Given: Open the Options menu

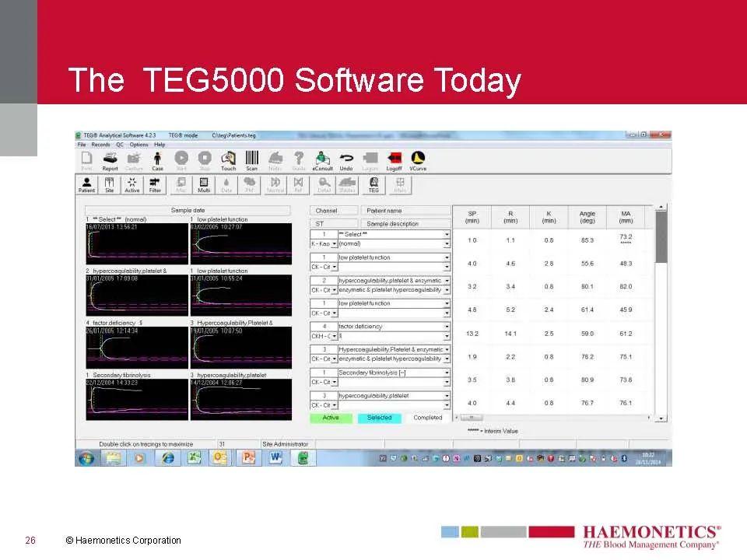Looking at the screenshot, I should pyautogui.click(x=139, y=145).
